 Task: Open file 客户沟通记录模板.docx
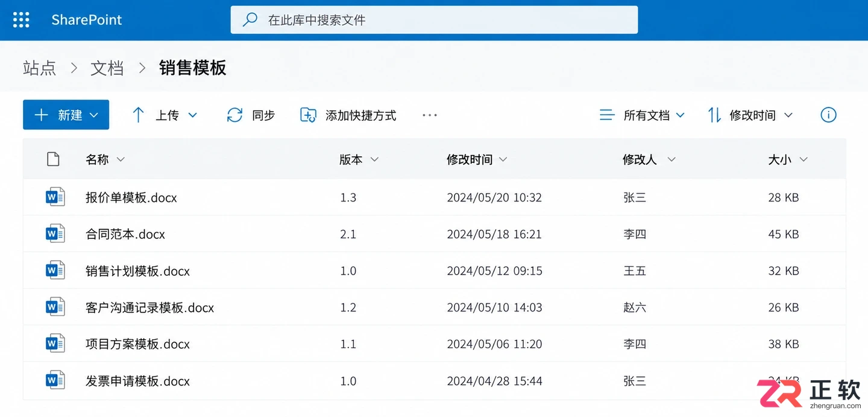(150, 308)
